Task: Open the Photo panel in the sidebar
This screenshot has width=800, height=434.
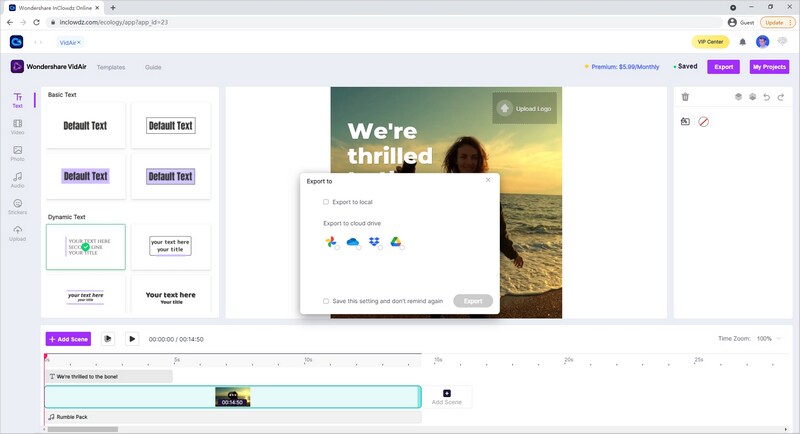Action: tap(17, 154)
